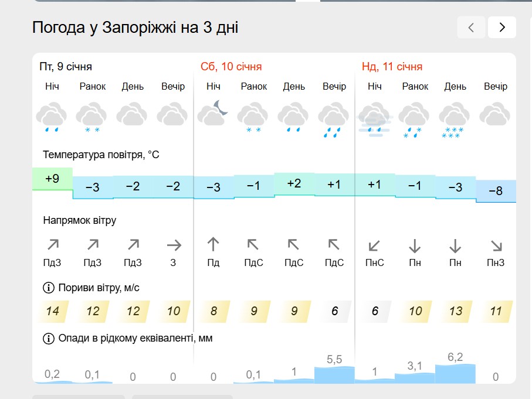Click the 14 m/s wind gust value

tap(53, 311)
